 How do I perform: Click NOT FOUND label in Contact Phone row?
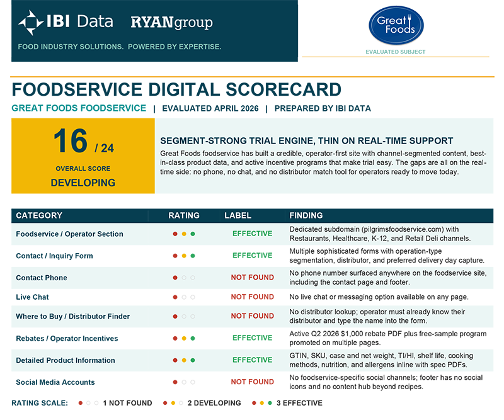tap(253, 277)
